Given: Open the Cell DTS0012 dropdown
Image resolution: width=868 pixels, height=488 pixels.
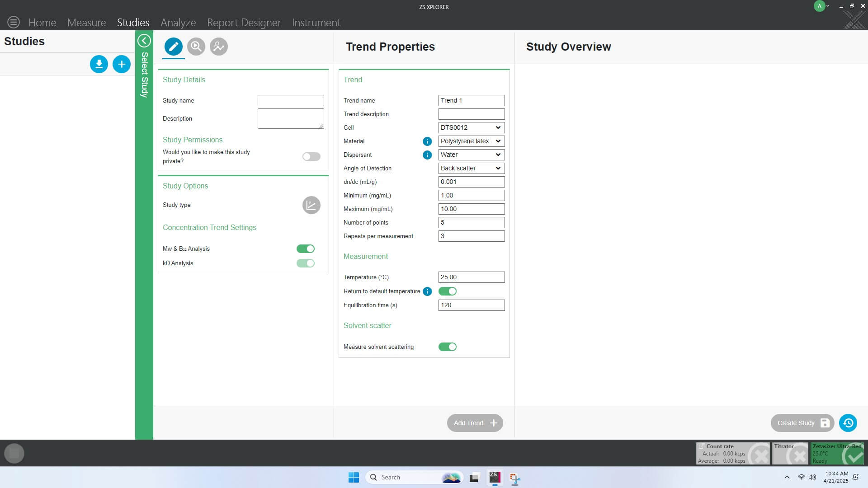Looking at the screenshot, I should pyautogui.click(x=472, y=128).
